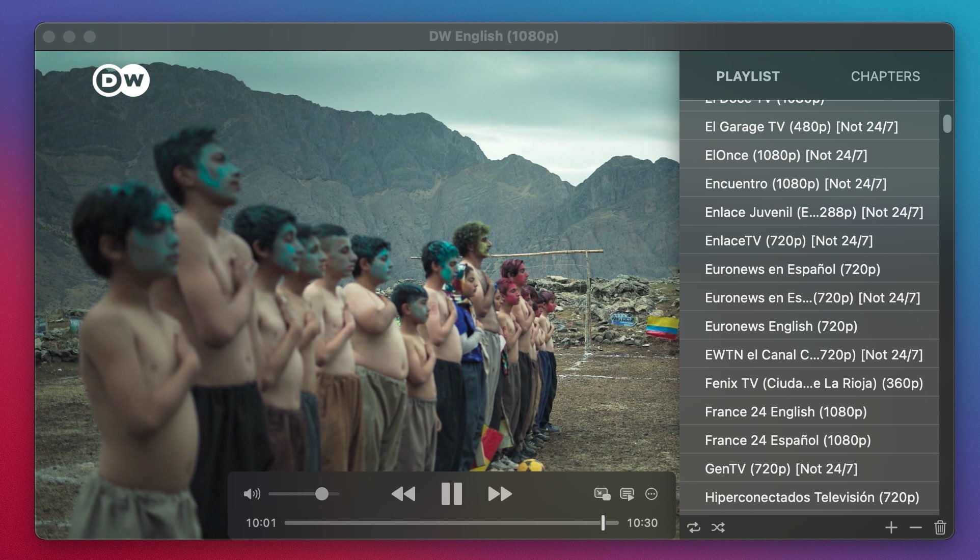Toggle loop repeat for playlist

click(x=694, y=527)
